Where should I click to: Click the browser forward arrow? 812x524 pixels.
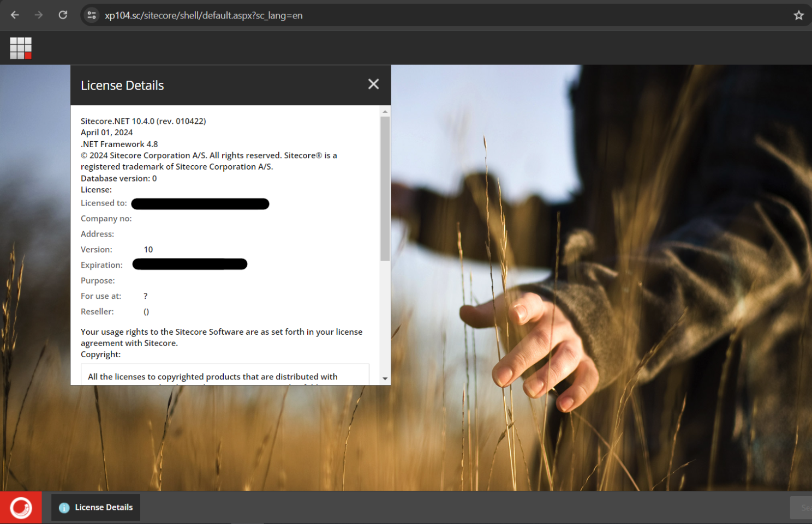click(x=38, y=15)
